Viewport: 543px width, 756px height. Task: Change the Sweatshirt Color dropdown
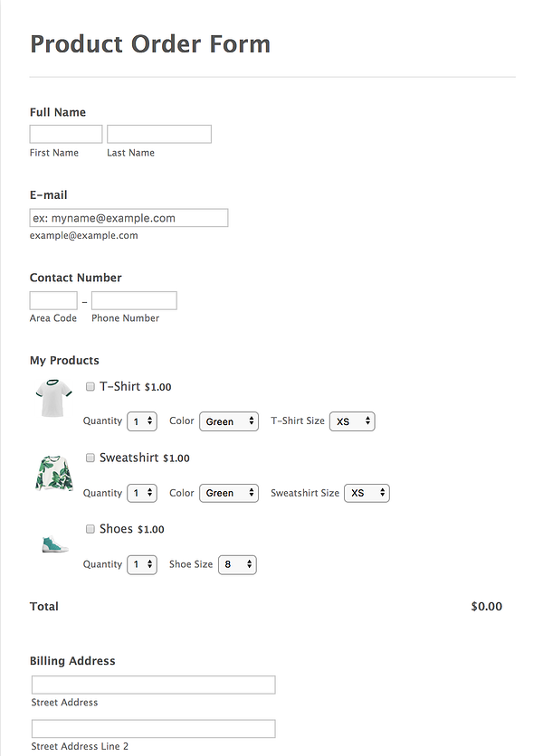tap(229, 493)
